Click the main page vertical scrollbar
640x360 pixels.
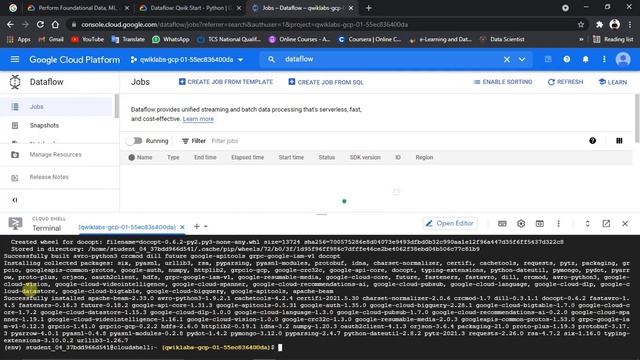[637, 118]
